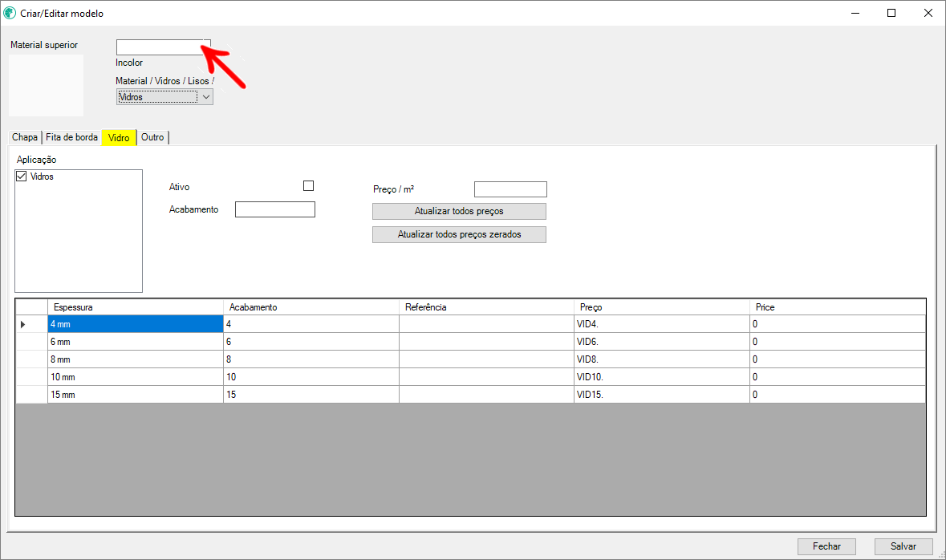Select the Vidro tab

tap(119, 138)
